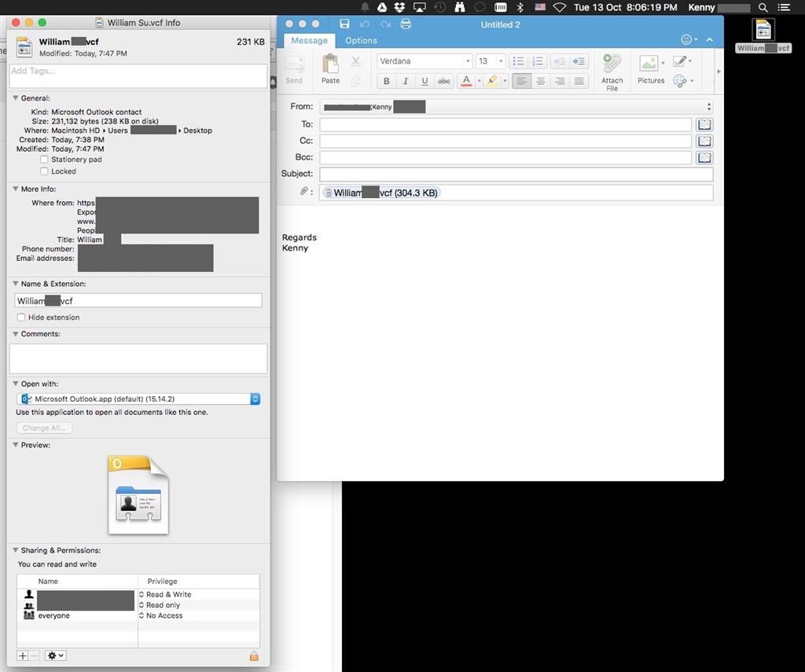Open the address book beside the Bcc field
Viewport: 805px width, 672px height.
pyautogui.click(x=704, y=158)
